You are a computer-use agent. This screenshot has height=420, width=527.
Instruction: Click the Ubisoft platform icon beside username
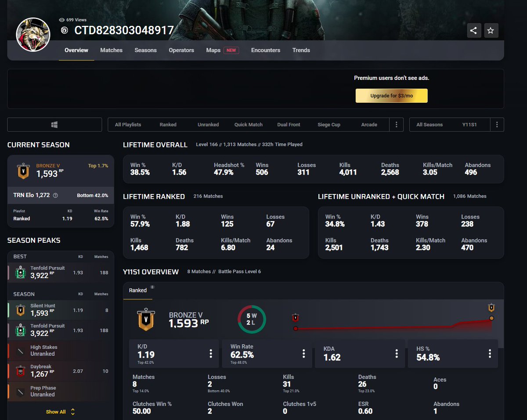tap(65, 31)
